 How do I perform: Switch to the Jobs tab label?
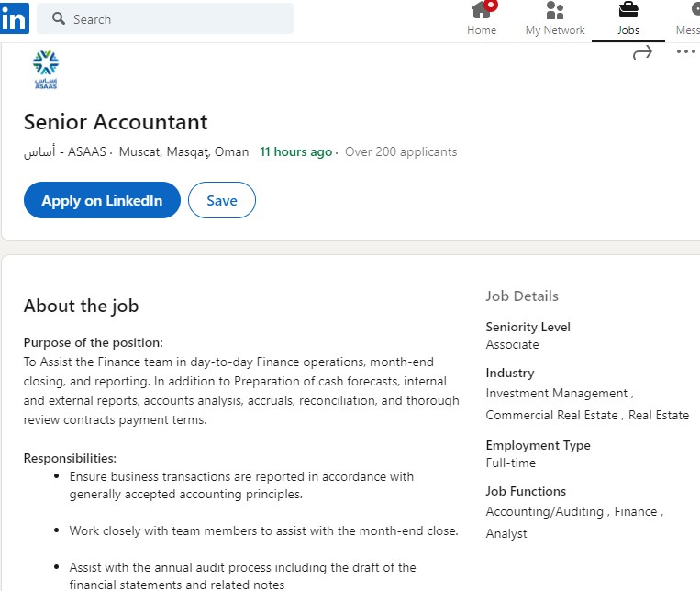(628, 30)
